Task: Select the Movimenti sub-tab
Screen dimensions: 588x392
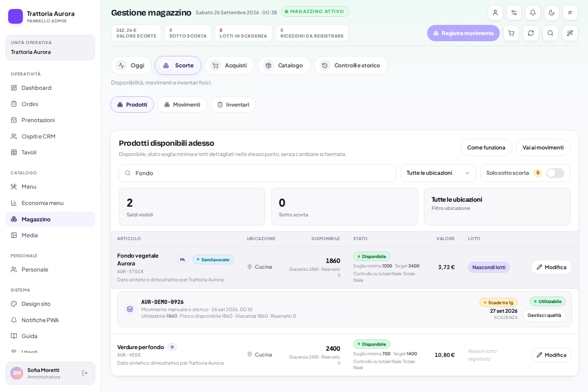Action: click(x=182, y=105)
